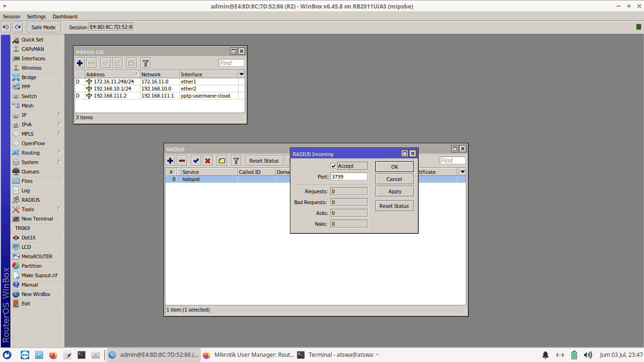The image size is (644, 362).
Task: Toggle the Accept checkbox
Action: (x=334, y=166)
